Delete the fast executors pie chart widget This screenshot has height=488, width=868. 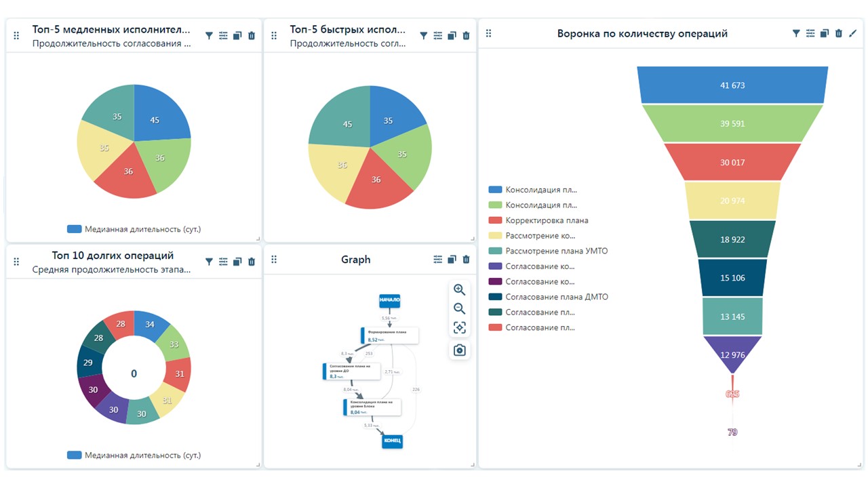(466, 35)
